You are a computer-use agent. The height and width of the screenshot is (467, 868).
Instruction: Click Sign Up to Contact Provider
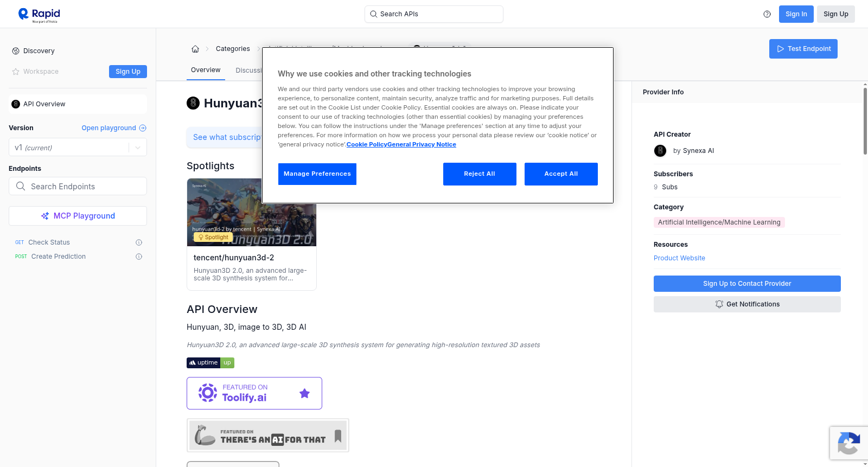click(x=747, y=284)
